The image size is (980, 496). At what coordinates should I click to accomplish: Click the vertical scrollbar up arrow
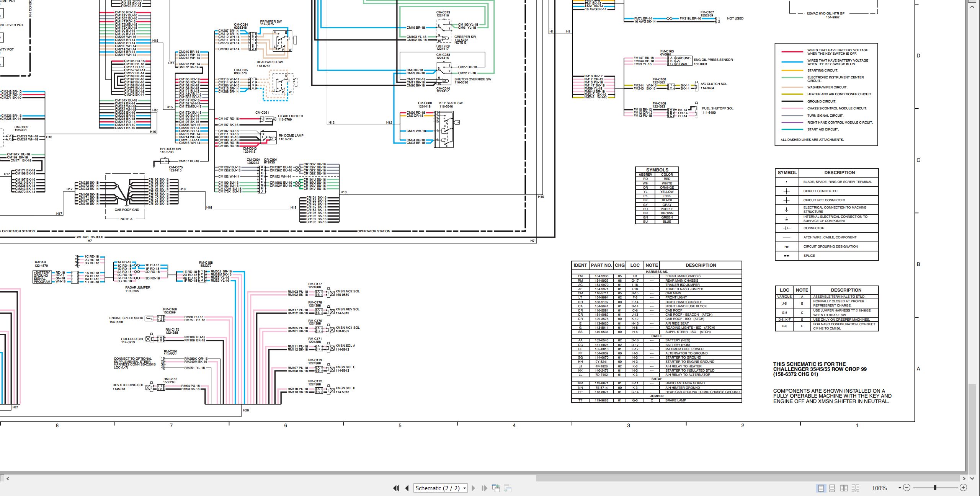(972, 7)
